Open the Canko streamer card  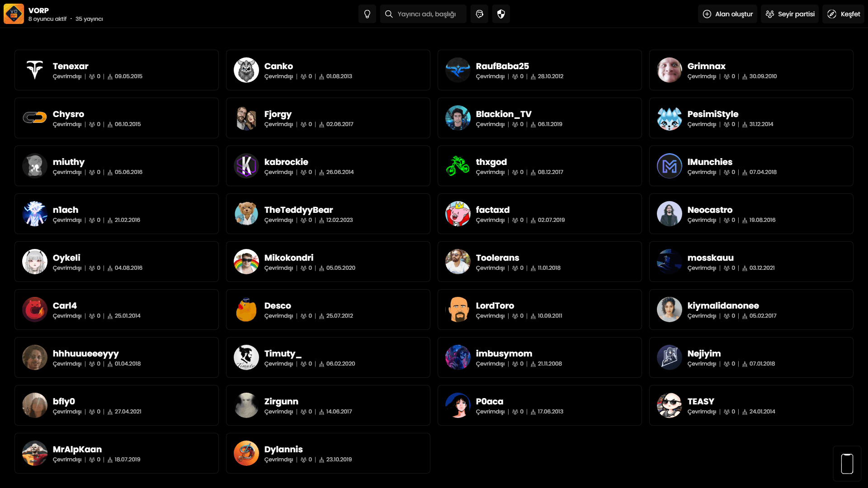click(328, 70)
